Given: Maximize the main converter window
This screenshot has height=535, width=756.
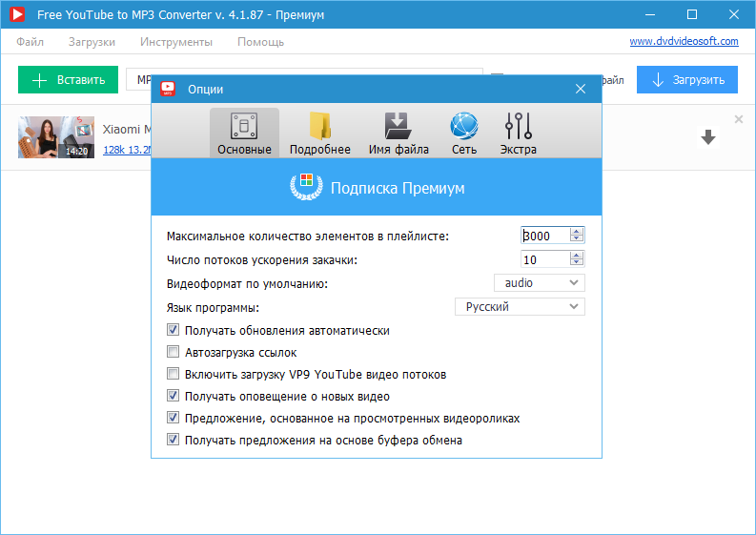Looking at the screenshot, I should tap(692, 14).
